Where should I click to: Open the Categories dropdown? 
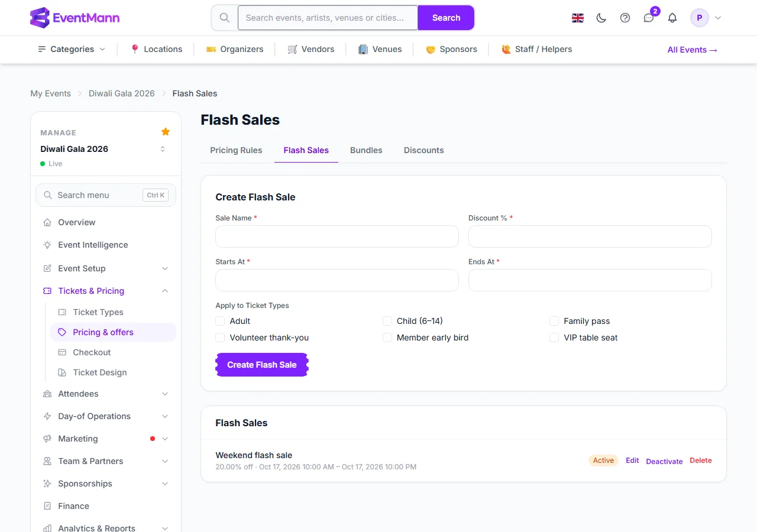click(72, 49)
